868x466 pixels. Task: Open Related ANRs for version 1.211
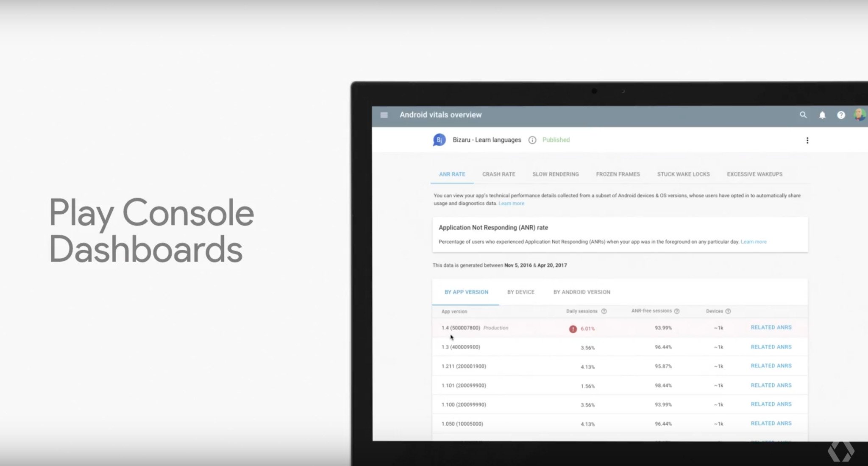pos(771,366)
